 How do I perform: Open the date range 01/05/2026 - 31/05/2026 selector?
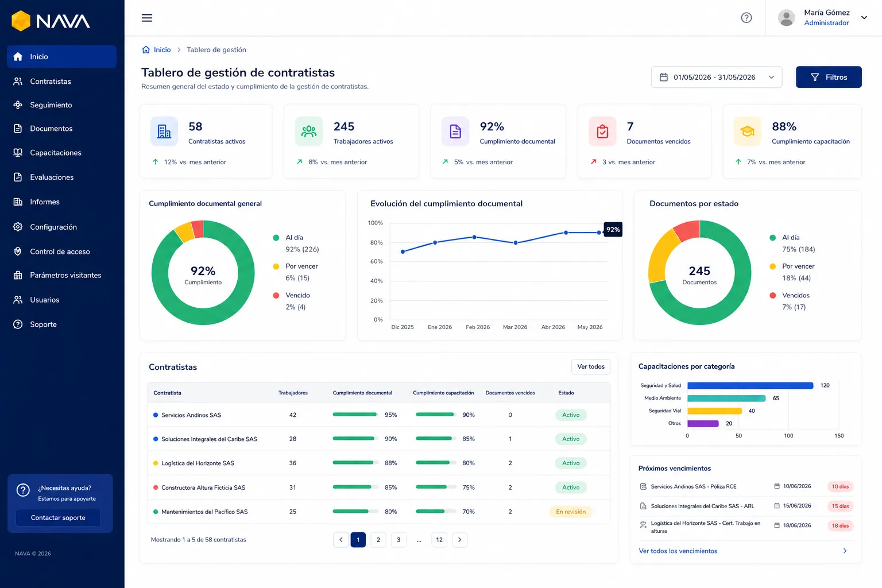[x=716, y=77]
